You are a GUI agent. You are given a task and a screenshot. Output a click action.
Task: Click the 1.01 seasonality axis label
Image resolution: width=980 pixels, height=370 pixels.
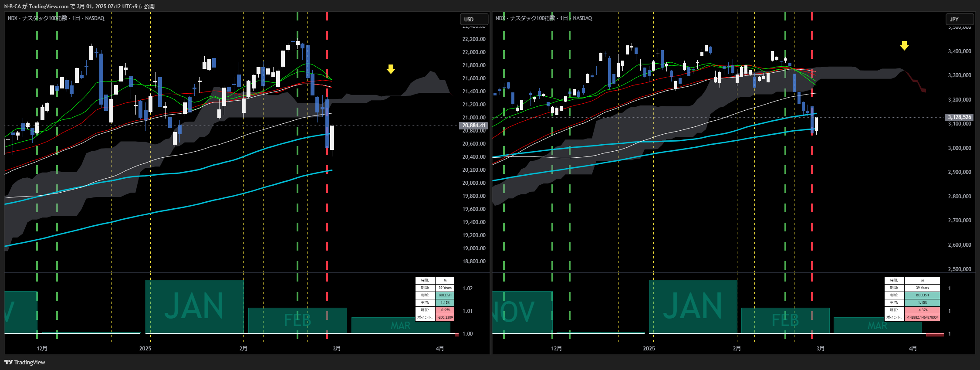click(467, 311)
